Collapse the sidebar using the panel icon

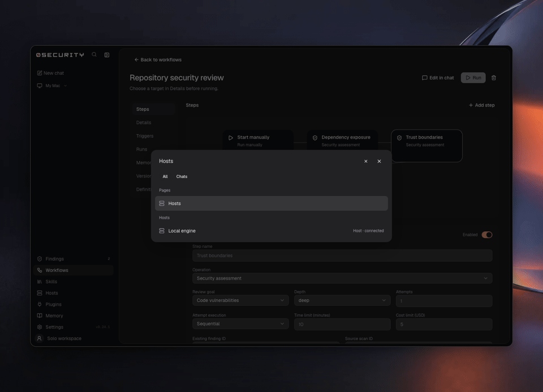click(107, 55)
